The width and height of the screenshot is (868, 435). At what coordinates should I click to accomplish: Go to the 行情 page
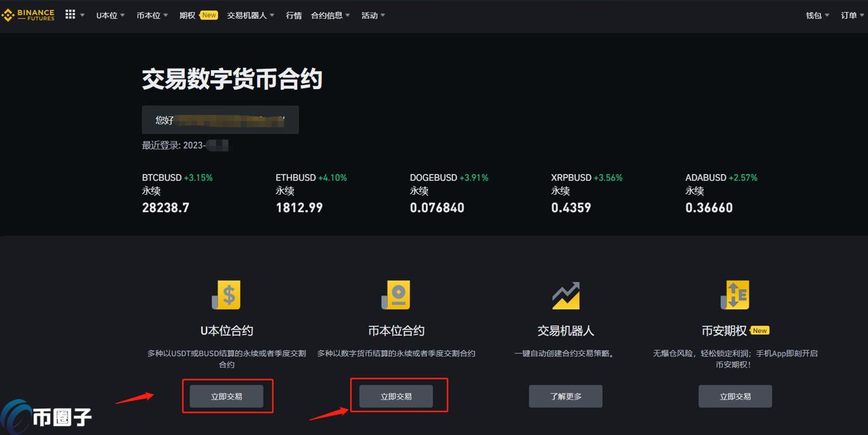[294, 15]
